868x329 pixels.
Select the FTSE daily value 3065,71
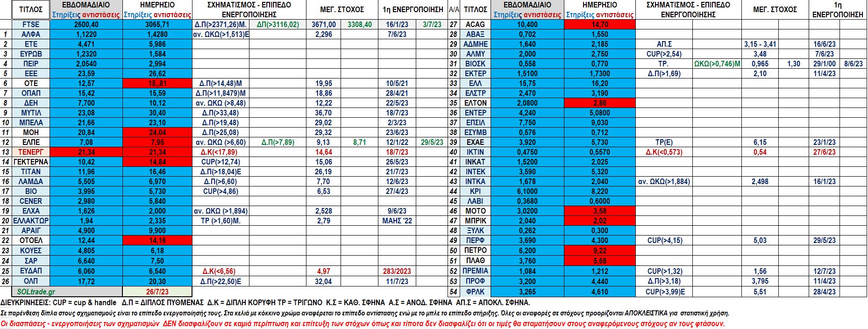(157, 24)
